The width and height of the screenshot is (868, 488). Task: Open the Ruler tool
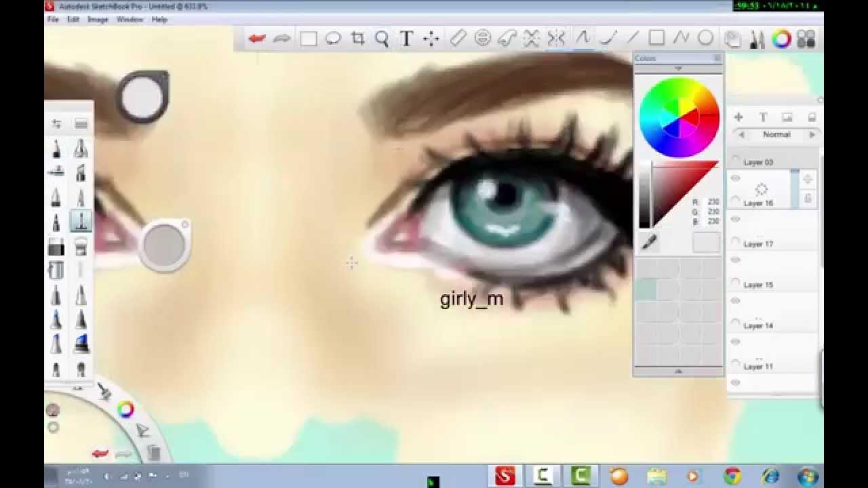(458, 39)
